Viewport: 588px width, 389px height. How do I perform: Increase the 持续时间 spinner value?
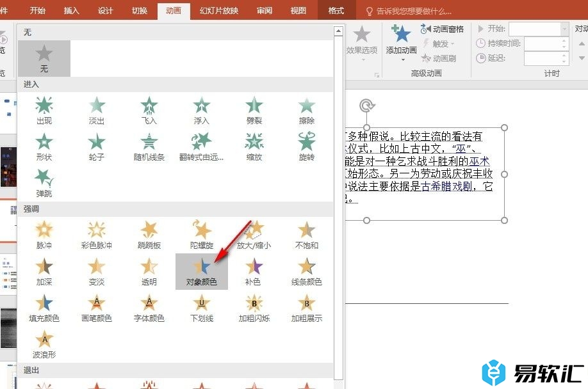[x=564, y=40]
